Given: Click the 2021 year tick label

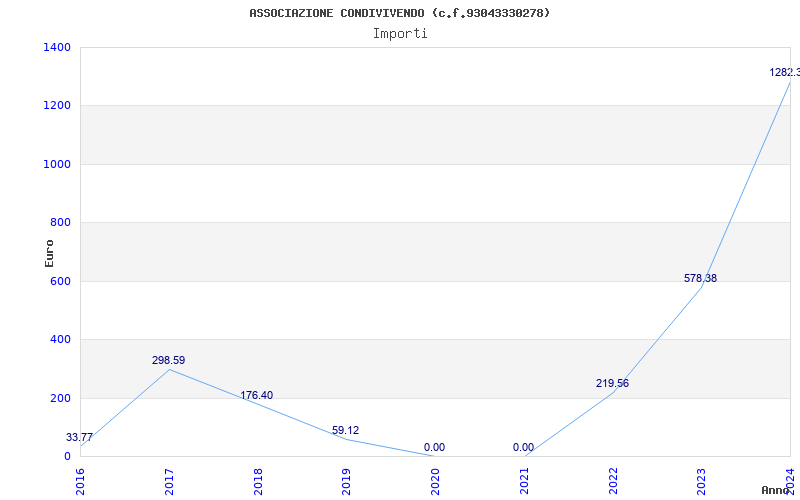Looking at the screenshot, I should [524, 481].
